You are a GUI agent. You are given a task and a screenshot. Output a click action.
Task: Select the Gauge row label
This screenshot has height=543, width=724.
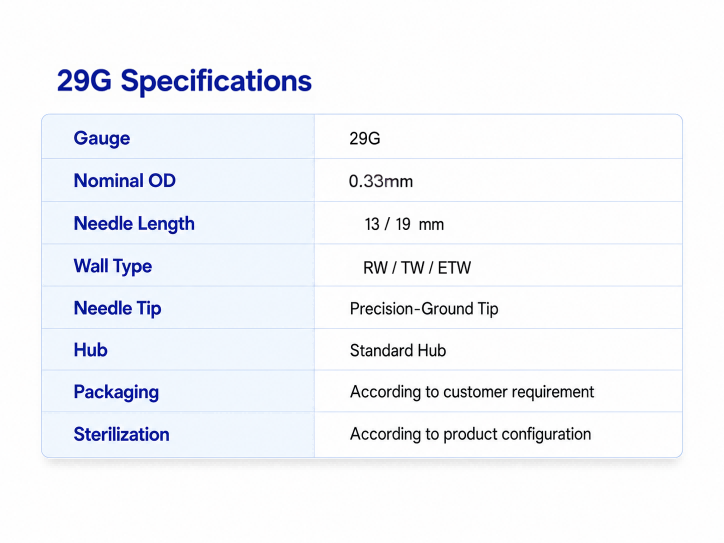102,139
